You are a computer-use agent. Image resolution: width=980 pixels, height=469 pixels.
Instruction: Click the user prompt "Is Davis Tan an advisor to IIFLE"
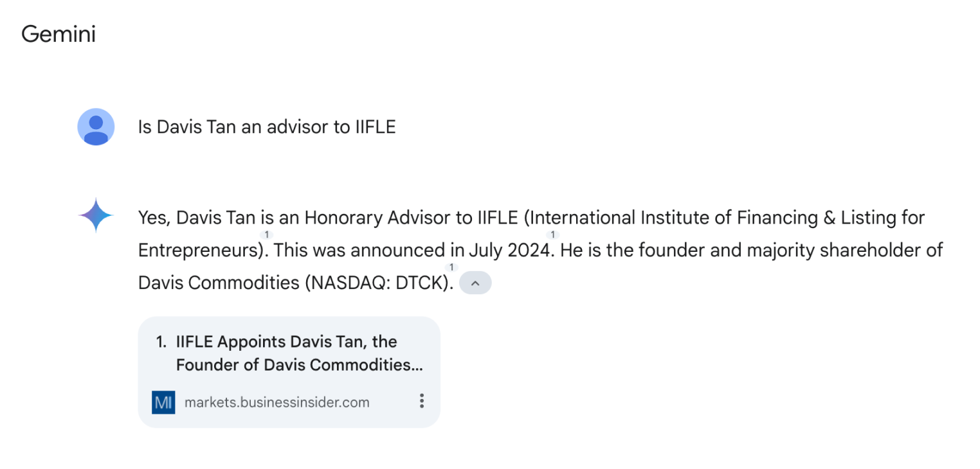(x=267, y=127)
